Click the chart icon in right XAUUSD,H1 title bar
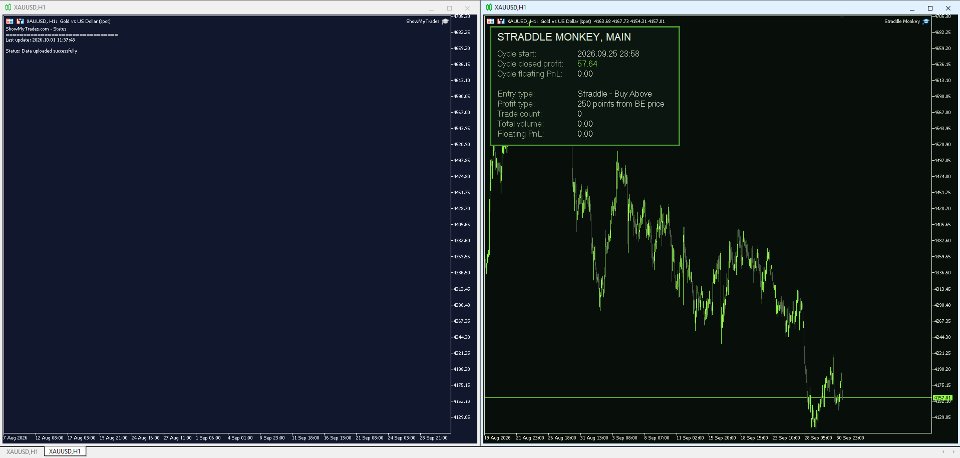 click(x=489, y=7)
